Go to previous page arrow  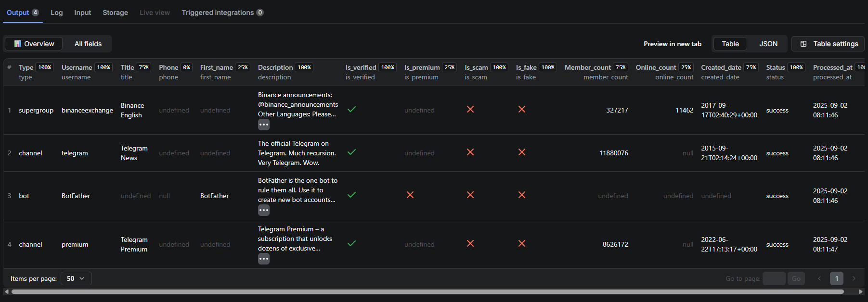pos(819,278)
